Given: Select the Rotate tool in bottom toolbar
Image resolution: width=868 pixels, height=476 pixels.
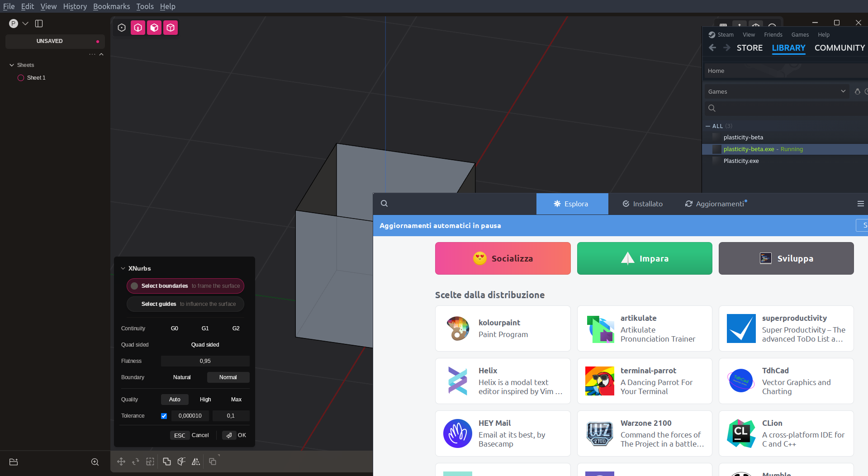Looking at the screenshot, I should [x=136, y=462].
